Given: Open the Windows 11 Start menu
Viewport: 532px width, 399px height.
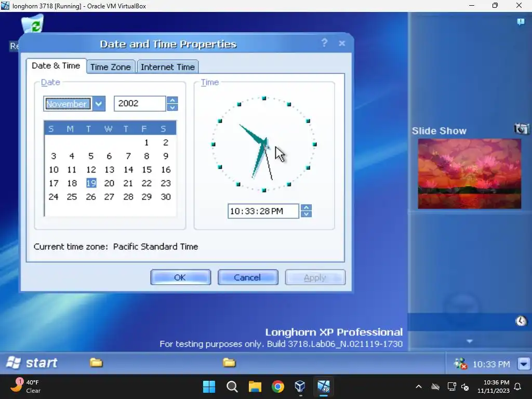Looking at the screenshot, I should tap(209, 387).
